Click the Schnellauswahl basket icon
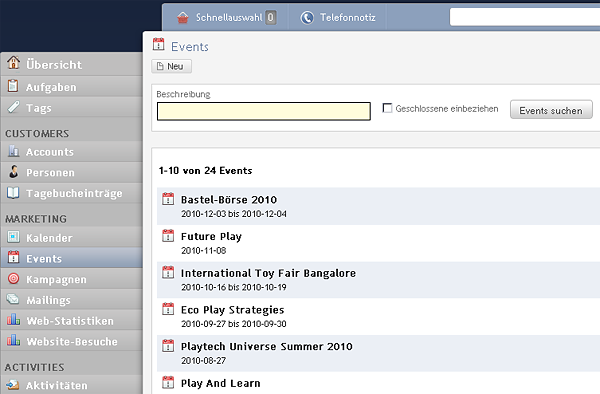The height and width of the screenshot is (394, 600). coord(183,17)
